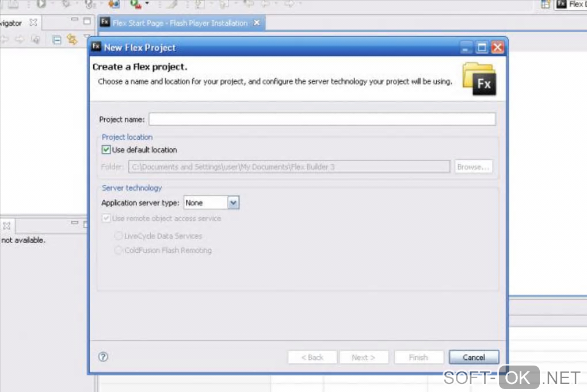Close the Navigator view tab
The height and width of the screenshot is (392, 587).
pos(33,22)
